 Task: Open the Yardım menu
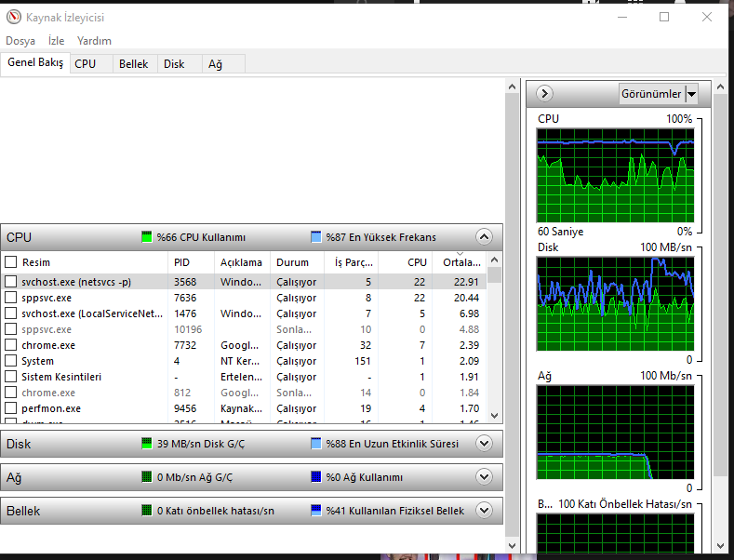(94, 41)
